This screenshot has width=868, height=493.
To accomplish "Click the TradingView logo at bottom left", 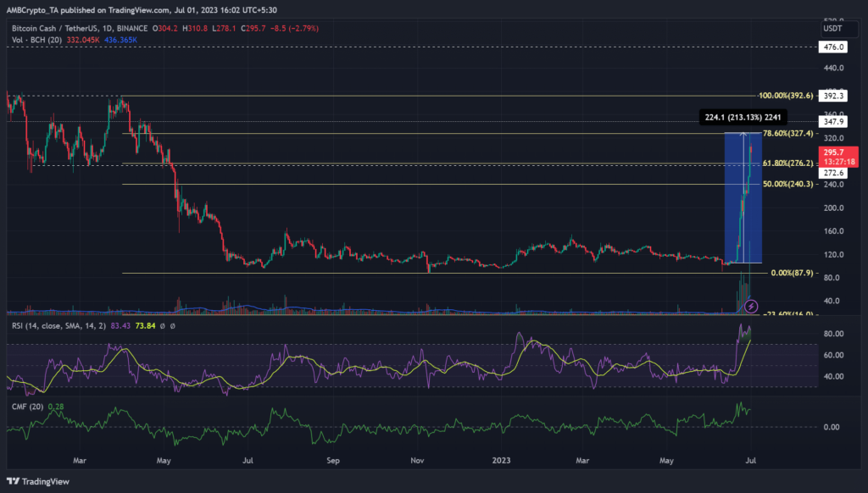I will 37,479.
